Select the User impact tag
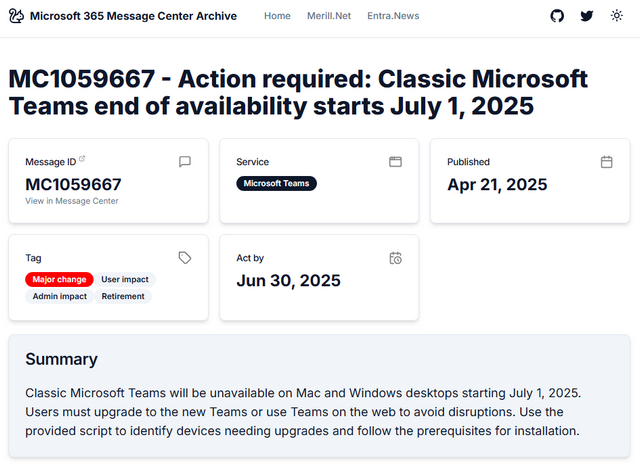The image size is (640, 465). click(x=125, y=279)
